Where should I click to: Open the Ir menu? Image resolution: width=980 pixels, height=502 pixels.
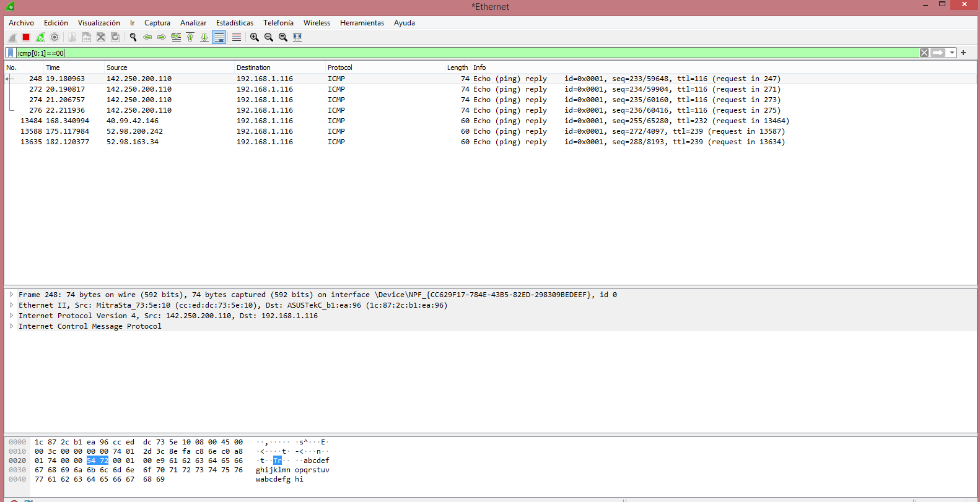[132, 23]
